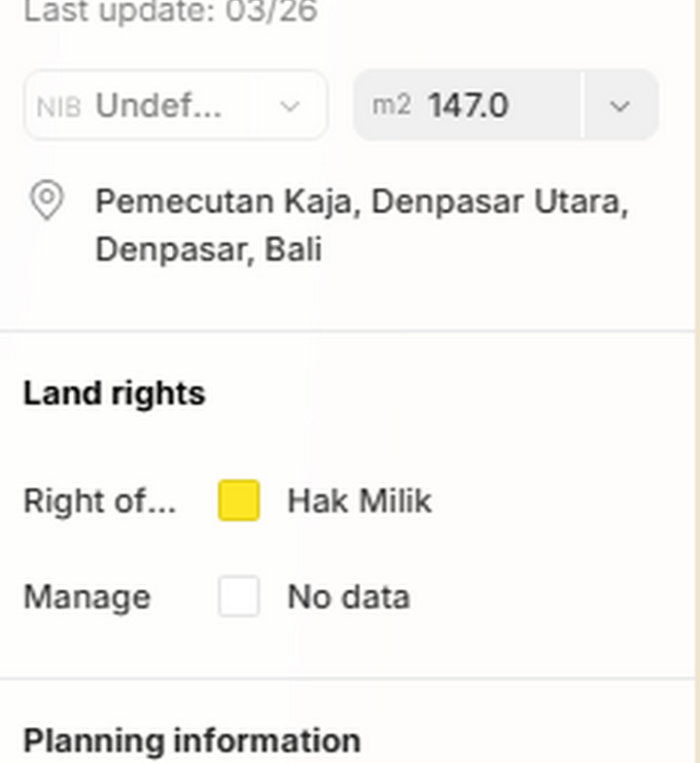
Task: Click the chevron in the NIB selector
Action: tap(290, 106)
